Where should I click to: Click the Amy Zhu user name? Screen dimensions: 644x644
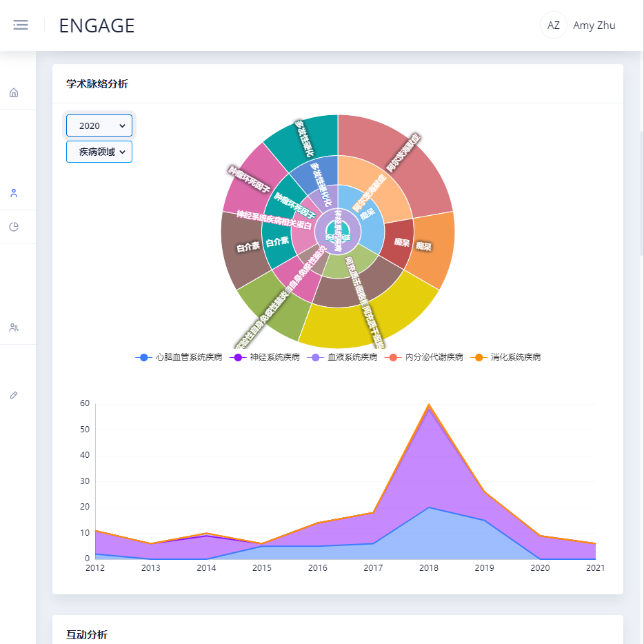click(x=594, y=26)
